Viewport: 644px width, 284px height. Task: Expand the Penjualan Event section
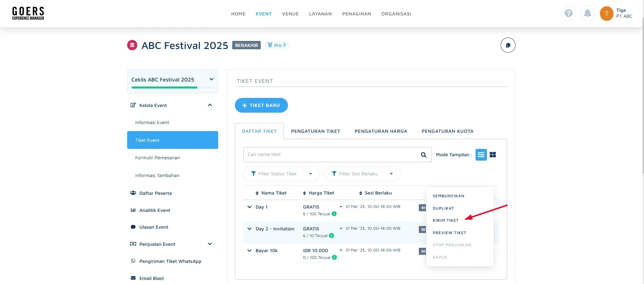(210, 244)
